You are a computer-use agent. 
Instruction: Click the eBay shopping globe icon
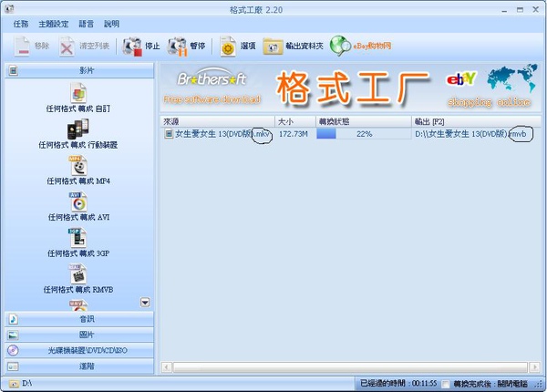coord(340,46)
